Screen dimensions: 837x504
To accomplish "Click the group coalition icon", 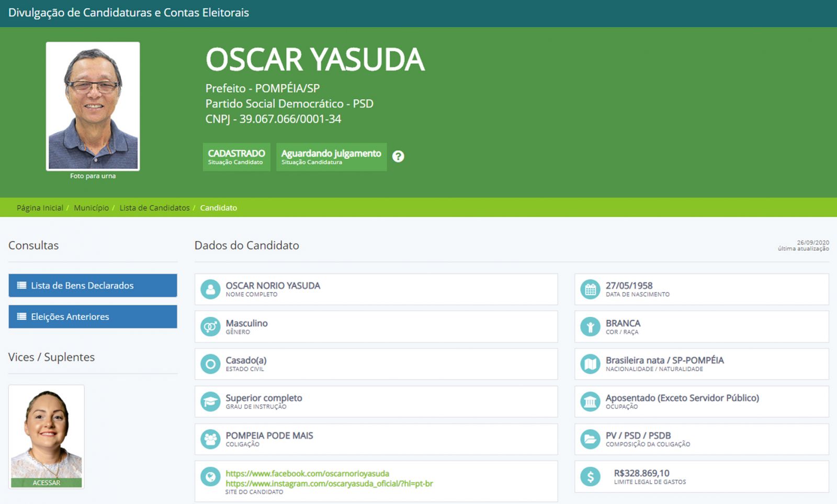I will [x=210, y=439].
